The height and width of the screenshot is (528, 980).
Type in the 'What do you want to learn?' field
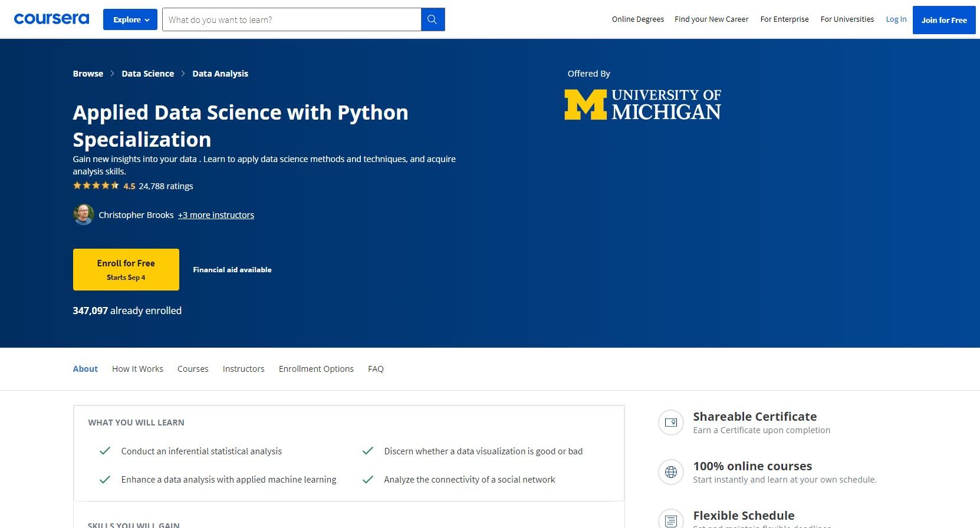291,19
